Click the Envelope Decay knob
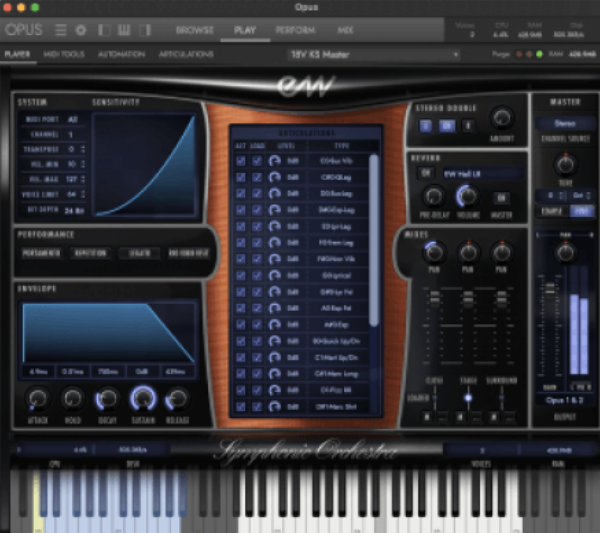This screenshot has width=600, height=533. (x=107, y=398)
